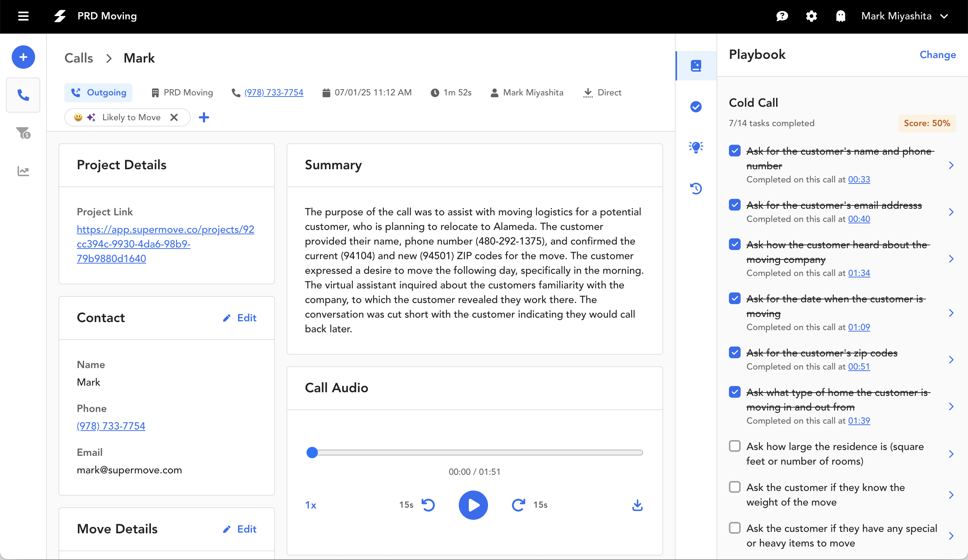Viewport: 968px width, 560px height.
Task: Check the residence size task checkbox
Action: [734, 446]
